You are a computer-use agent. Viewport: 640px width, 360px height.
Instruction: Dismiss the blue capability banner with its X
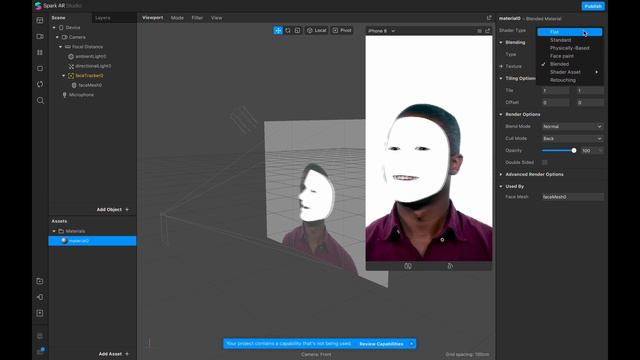(411, 344)
